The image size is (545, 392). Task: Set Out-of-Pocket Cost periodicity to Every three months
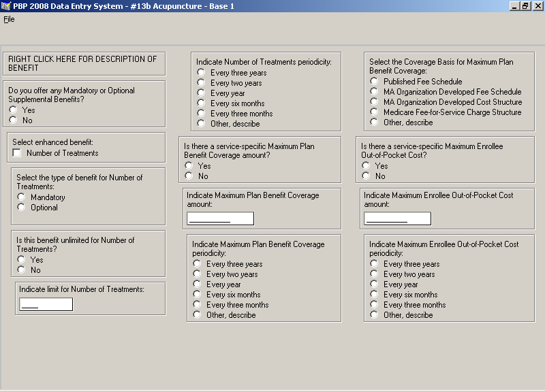click(374, 304)
